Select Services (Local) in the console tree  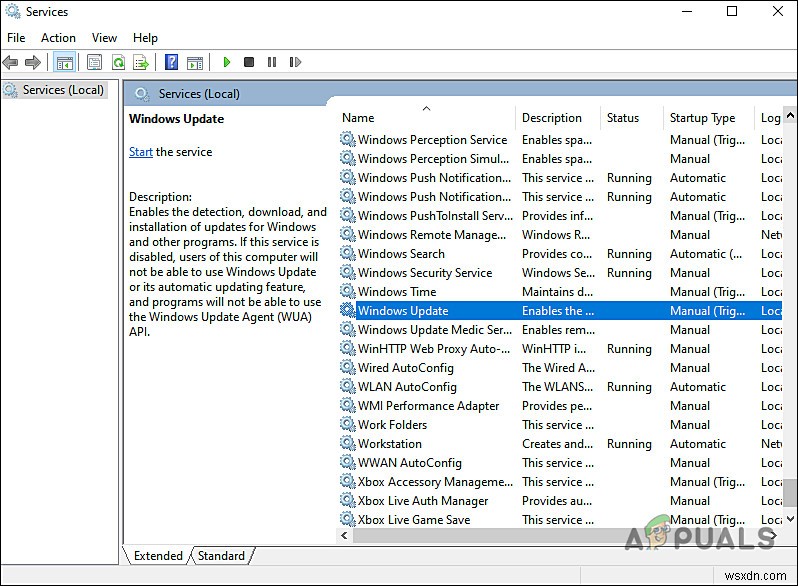click(x=62, y=90)
